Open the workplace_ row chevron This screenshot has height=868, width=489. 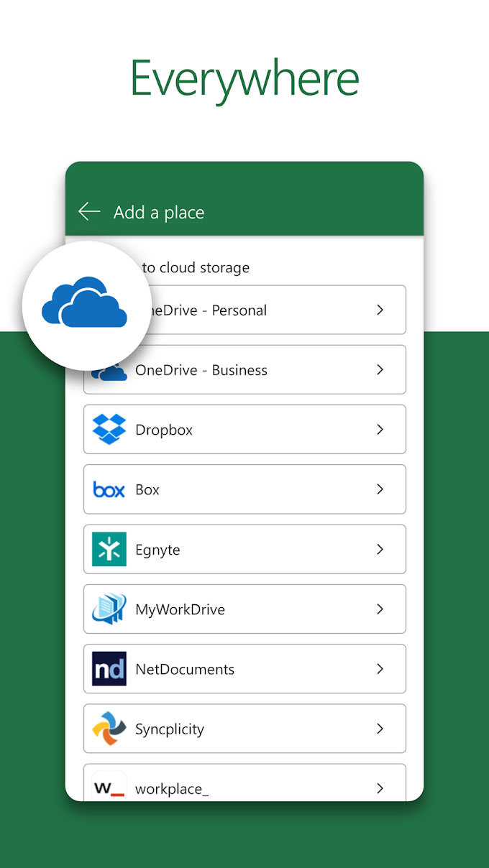[380, 788]
